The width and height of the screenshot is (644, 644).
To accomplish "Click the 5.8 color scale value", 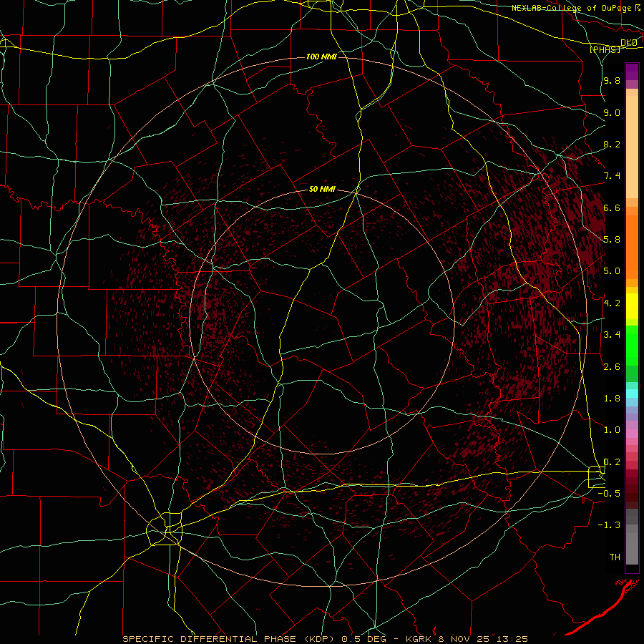I will [612, 240].
